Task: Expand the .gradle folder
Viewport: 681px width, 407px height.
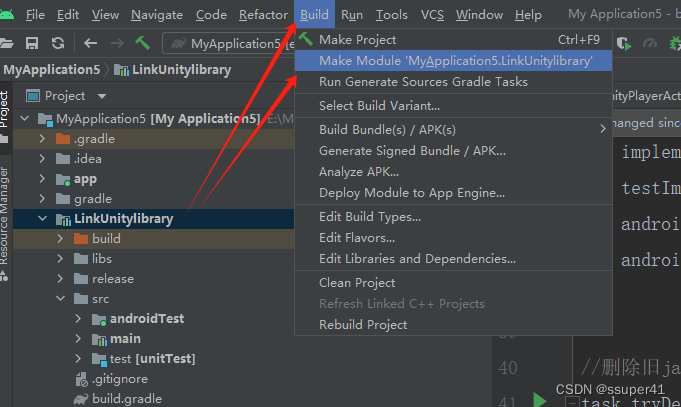Action: [x=42, y=139]
